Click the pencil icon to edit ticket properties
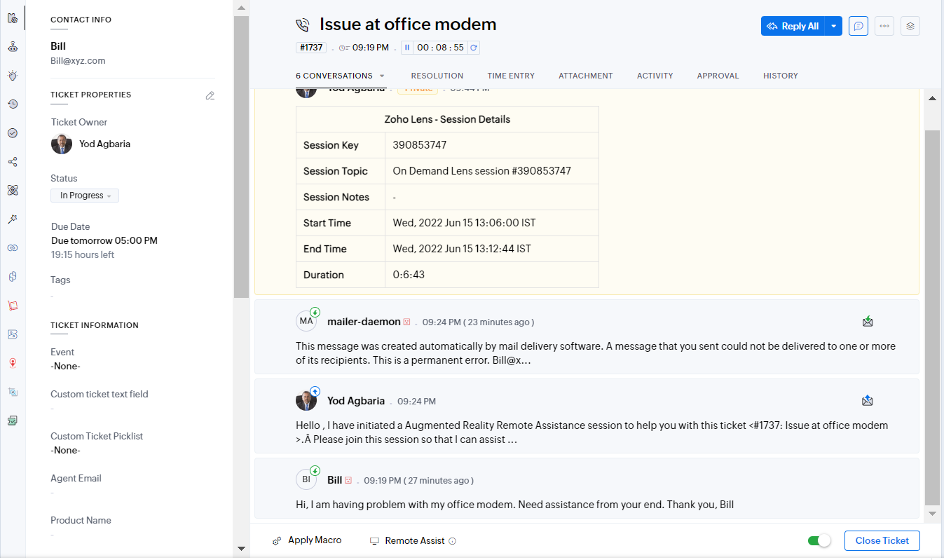Image resolution: width=944 pixels, height=560 pixels. coord(210,95)
